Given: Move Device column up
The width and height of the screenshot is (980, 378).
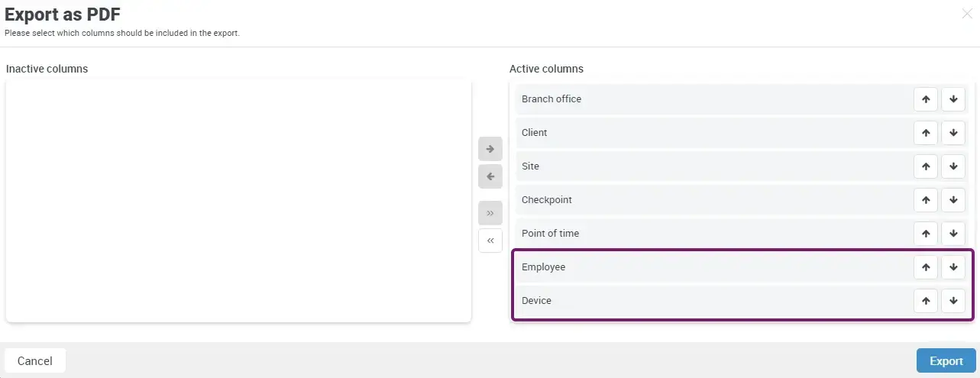Looking at the screenshot, I should point(926,301).
